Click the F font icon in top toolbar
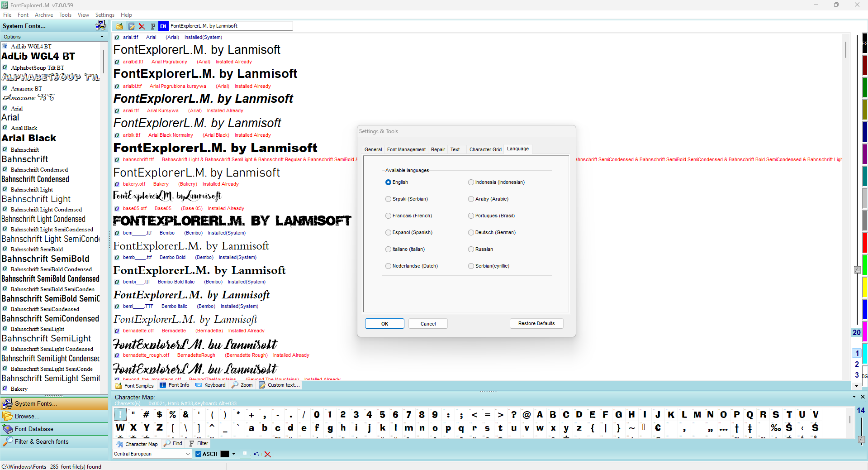Screen dimensions: 868x470 153,26
